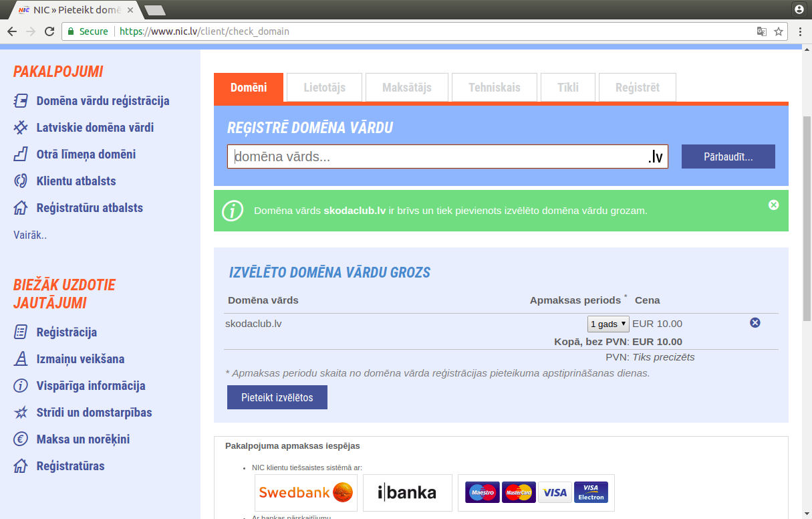Screen dimensions: 812x519
Task: Click the Chrome profile avatar icon
Action: tap(799, 9)
